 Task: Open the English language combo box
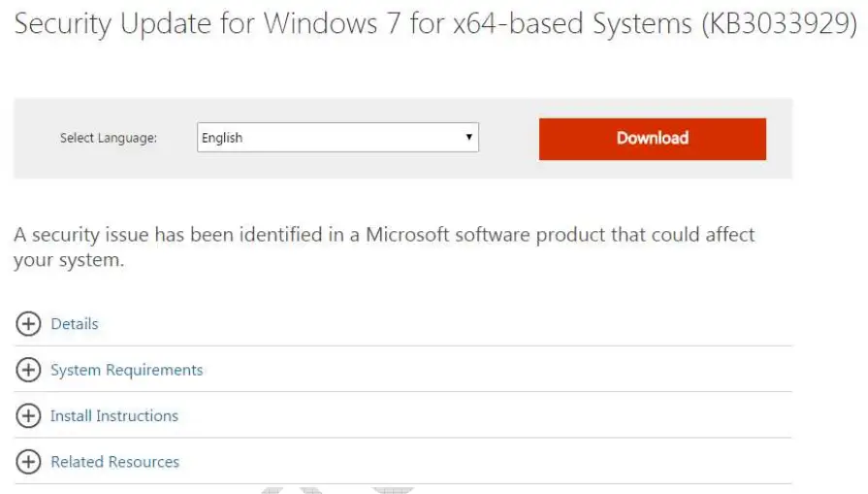pos(330,138)
